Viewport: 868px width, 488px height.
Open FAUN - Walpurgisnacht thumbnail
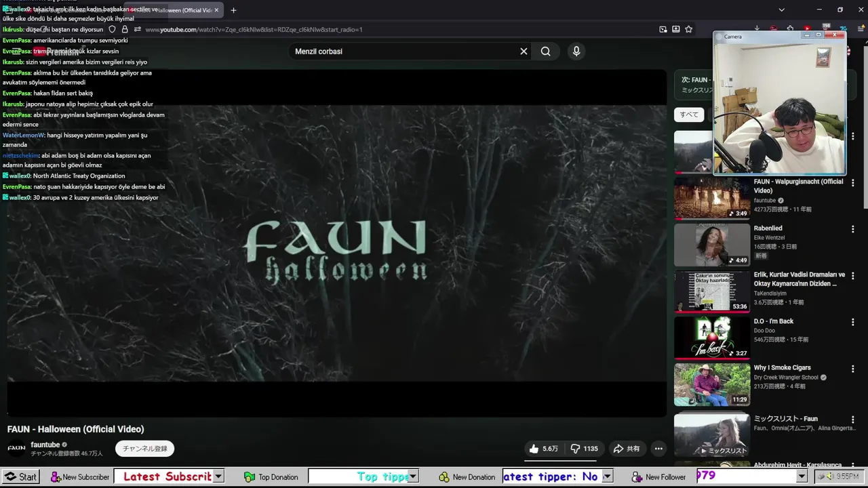[712, 199]
